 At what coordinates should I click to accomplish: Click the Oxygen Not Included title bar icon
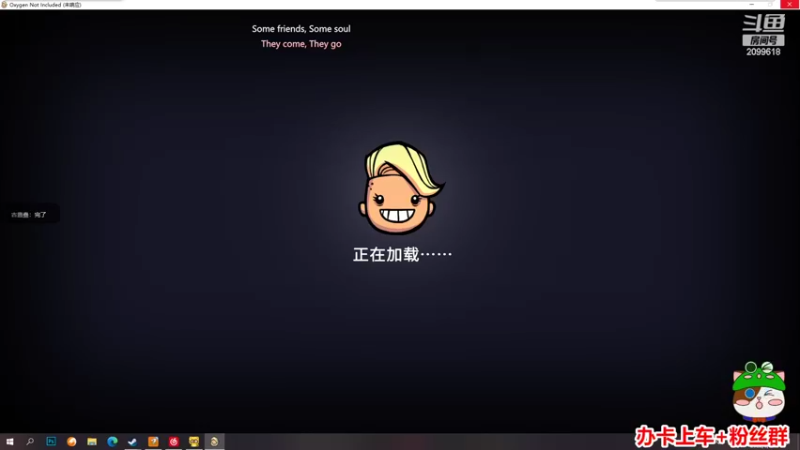(4, 5)
